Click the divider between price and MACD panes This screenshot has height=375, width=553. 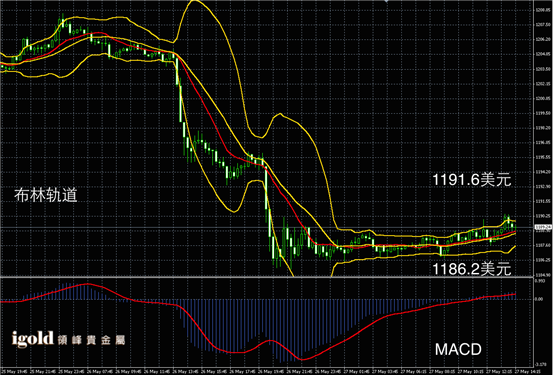(x=267, y=277)
